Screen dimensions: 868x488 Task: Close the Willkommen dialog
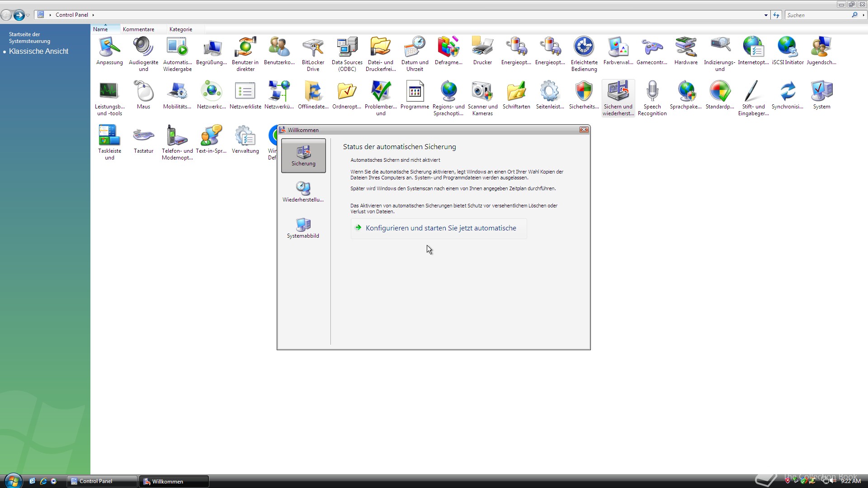[x=584, y=130]
